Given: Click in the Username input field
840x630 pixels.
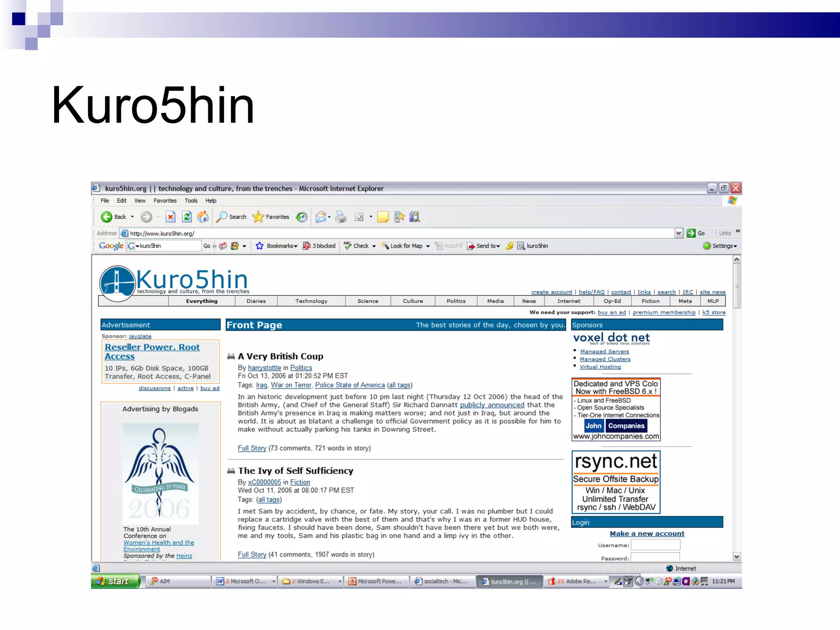Looking at the screenshot, I should (655, 545).
